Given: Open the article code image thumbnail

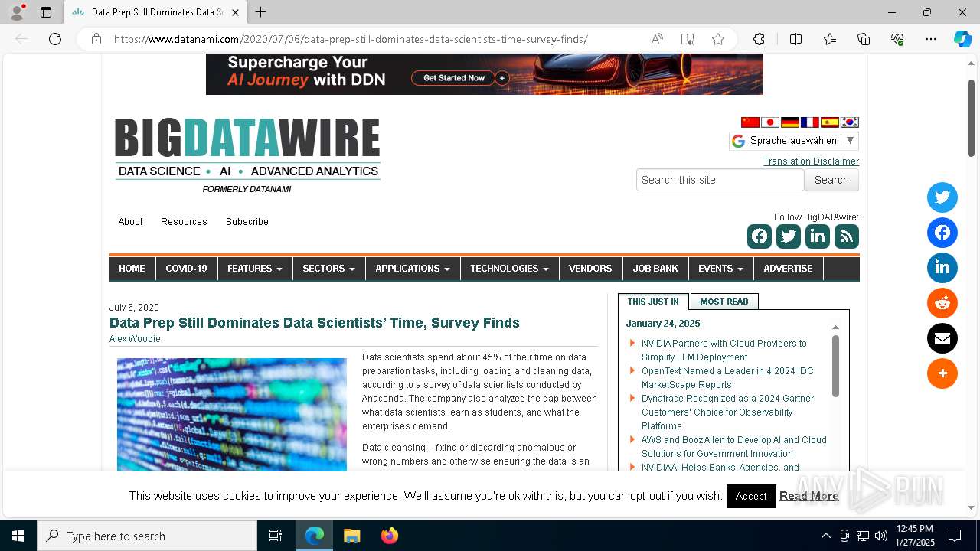Looking at the screenshot, I should click(x=232, y=414).
